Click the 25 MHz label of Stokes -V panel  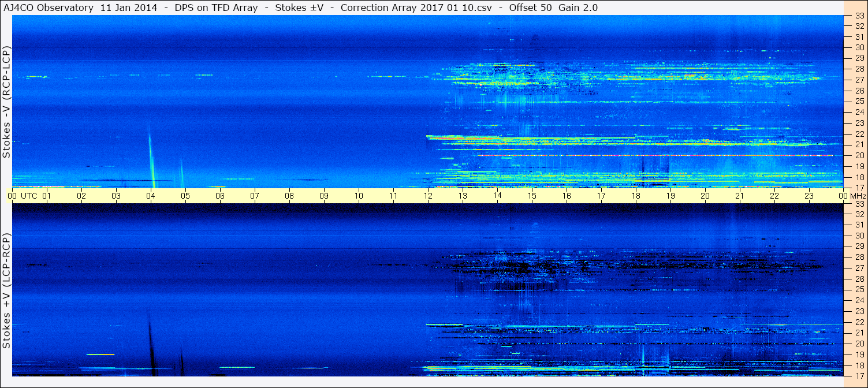click(859, 102)
